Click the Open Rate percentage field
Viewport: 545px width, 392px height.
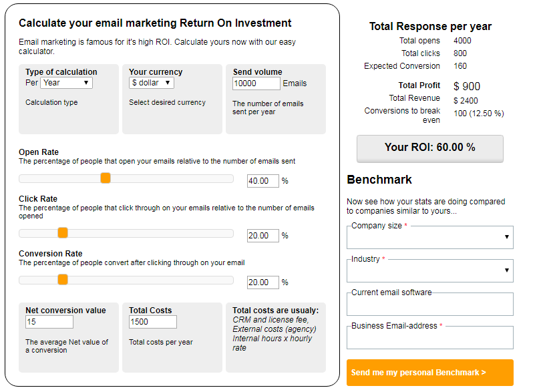(x=262, y=181)
